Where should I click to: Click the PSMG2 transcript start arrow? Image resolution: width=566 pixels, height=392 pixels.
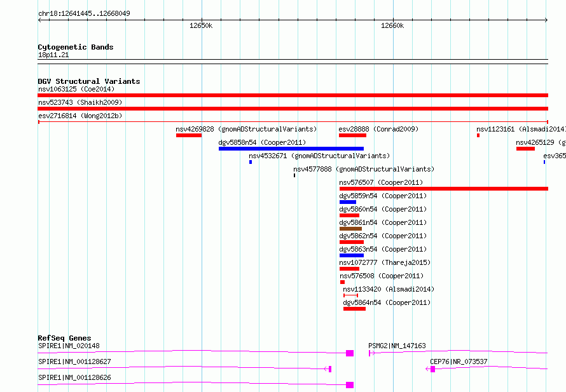[x=372, y=353]
